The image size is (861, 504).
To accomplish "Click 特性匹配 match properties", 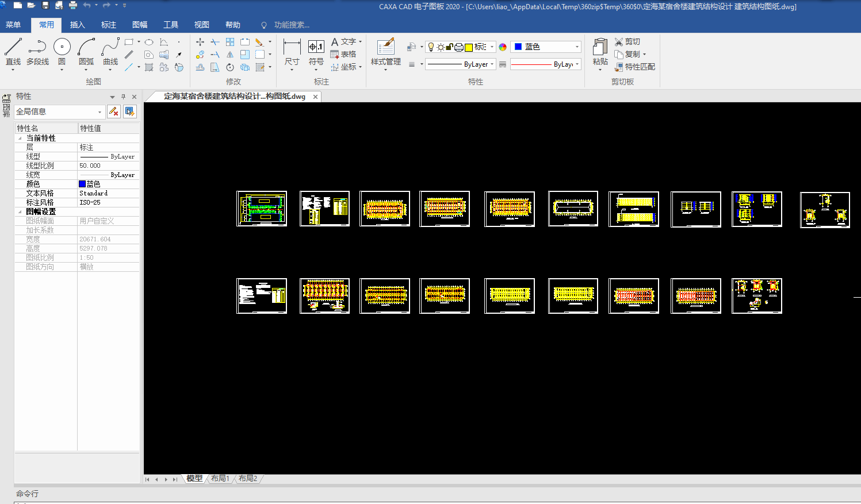I will (635, 67).
